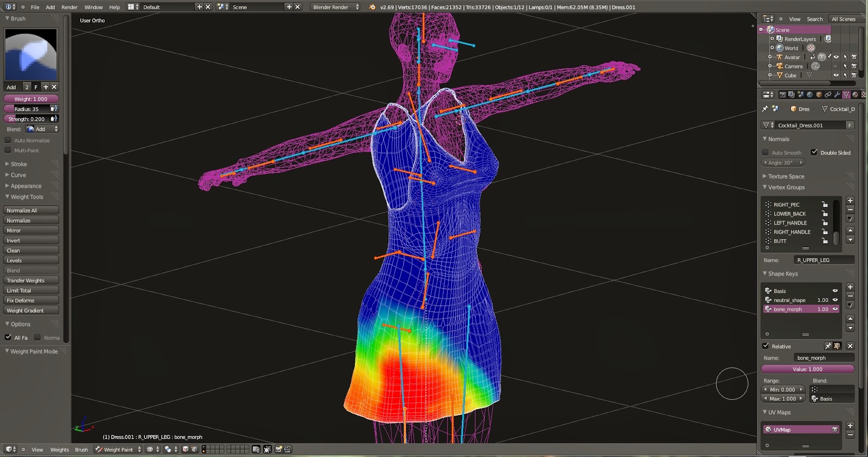Open the Render menu in the top bar
The width and height of the screenshot is (868, 457).
tap(69, 7)
